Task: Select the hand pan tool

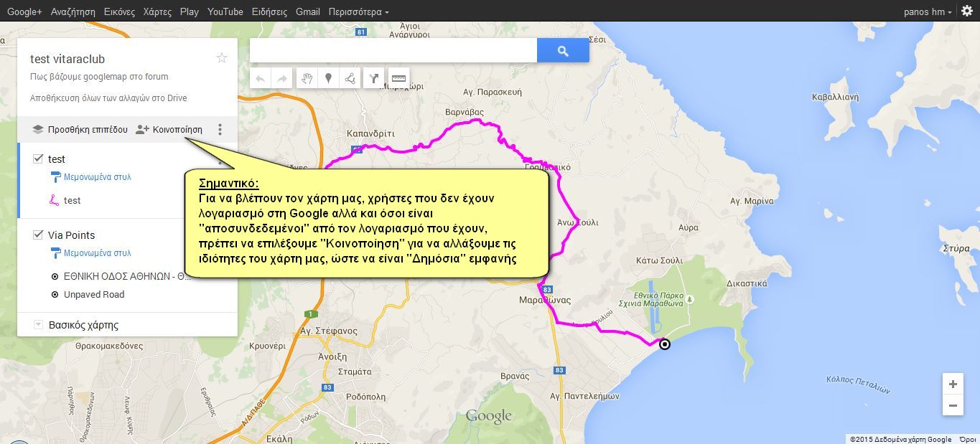Action: click(307, 79)
